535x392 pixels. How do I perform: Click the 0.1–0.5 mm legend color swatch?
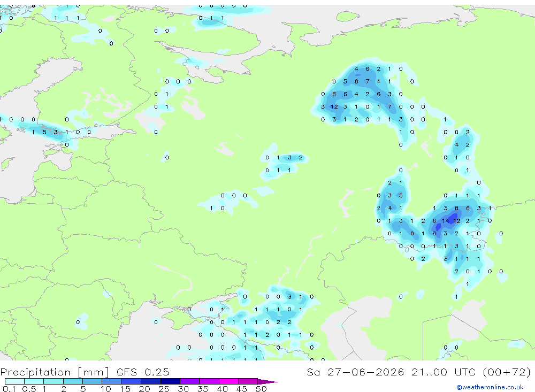[x=14, y=381]
